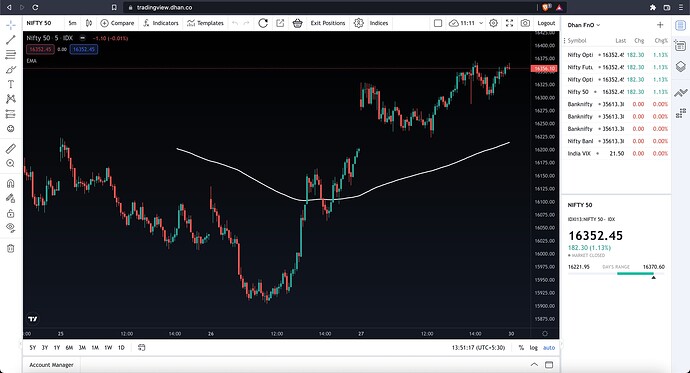Select the 1W time range
The image size is (690, 373).
click(x=108, y=347)
